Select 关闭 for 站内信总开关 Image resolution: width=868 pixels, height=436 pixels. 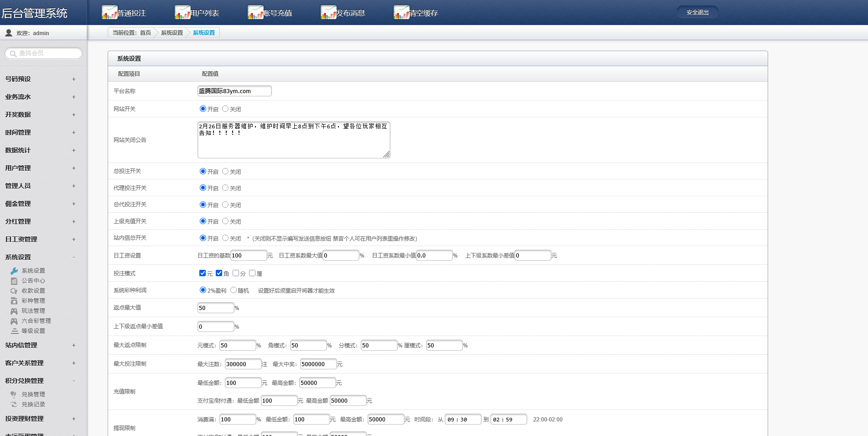pyautogui.click(x=225, y=238)
